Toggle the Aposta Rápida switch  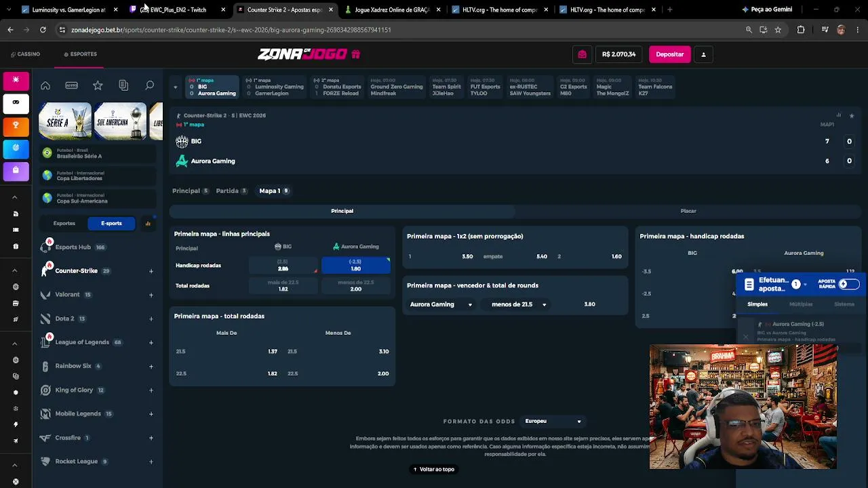click(848, 285)
